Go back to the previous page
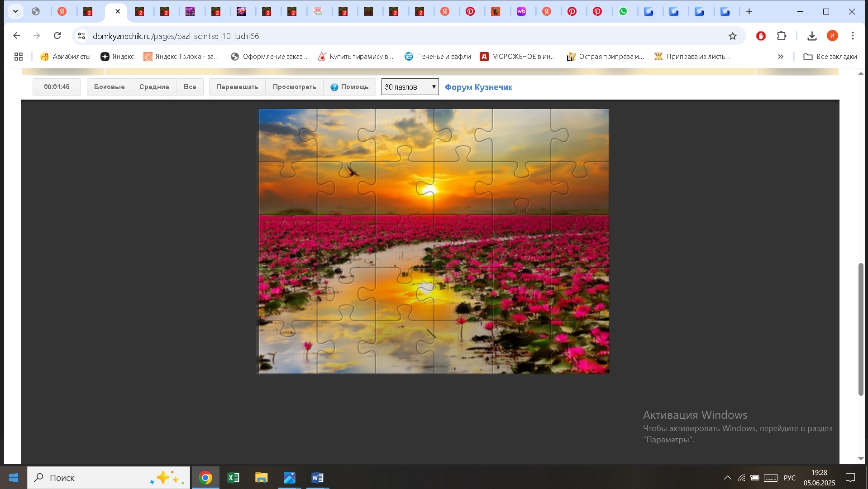This screenshot has height=489, width=868. (x=17, y=36)
